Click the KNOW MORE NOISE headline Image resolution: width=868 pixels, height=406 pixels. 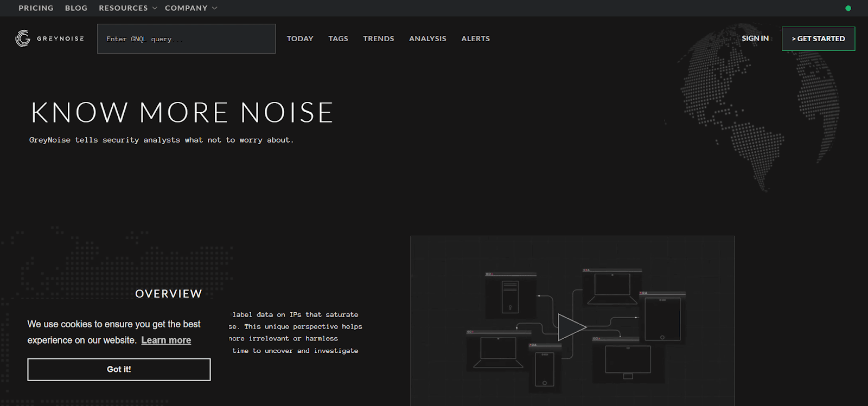pyautogui.click(x=182, y=112)
